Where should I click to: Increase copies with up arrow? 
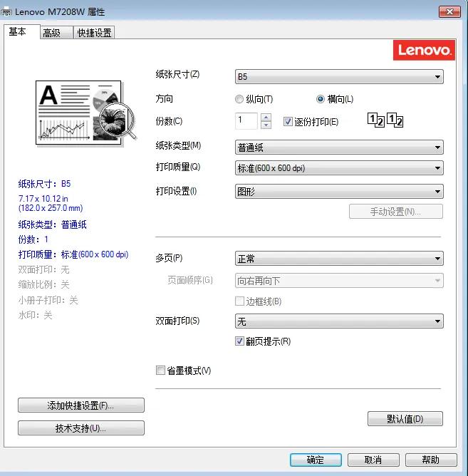click(266, 117)
